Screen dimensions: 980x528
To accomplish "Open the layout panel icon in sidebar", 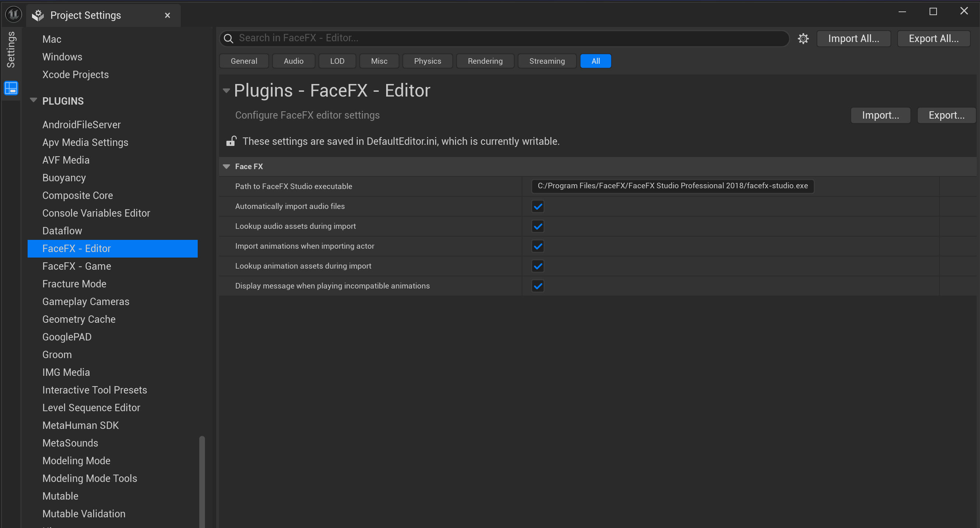I will click(x=11, y=88).
